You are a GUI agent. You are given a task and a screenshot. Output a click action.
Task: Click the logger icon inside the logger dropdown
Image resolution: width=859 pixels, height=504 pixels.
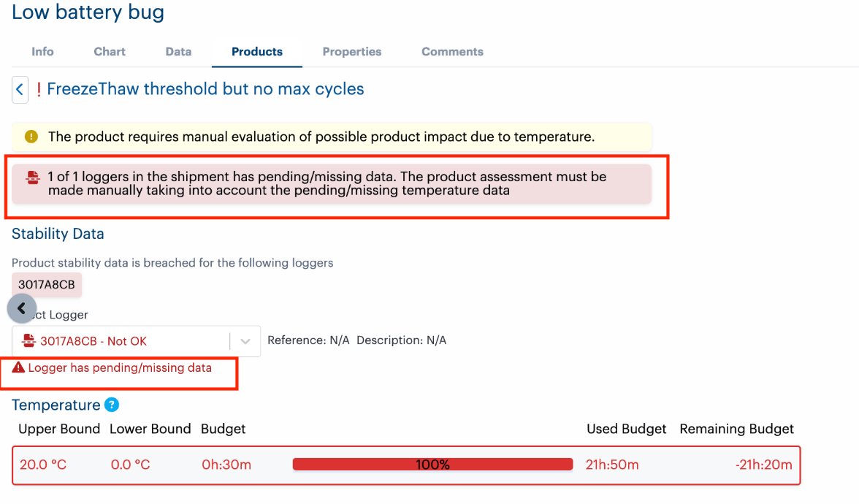(x=28, y=340)
